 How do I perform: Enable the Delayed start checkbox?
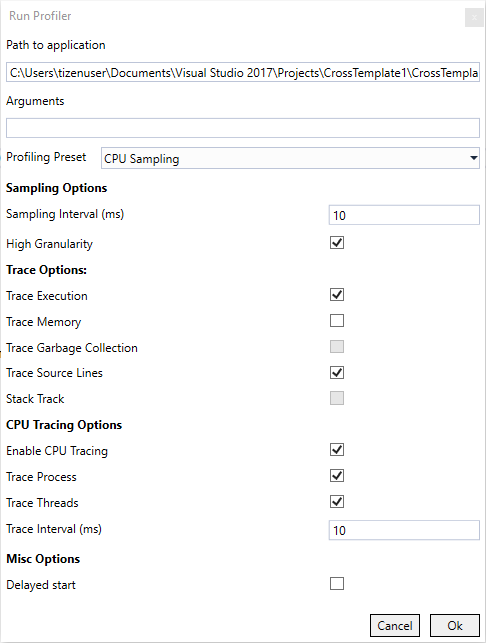337,584
